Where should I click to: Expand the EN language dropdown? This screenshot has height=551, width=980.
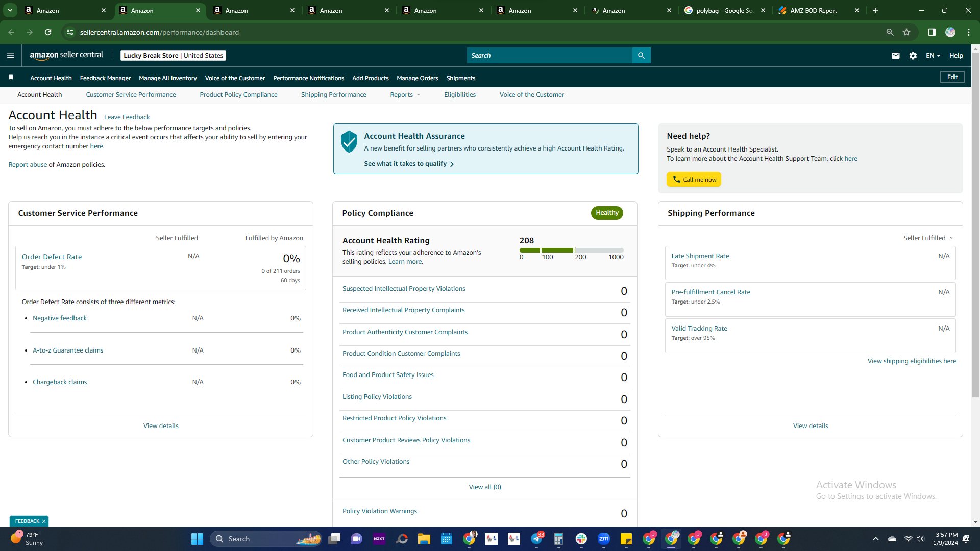933,56
